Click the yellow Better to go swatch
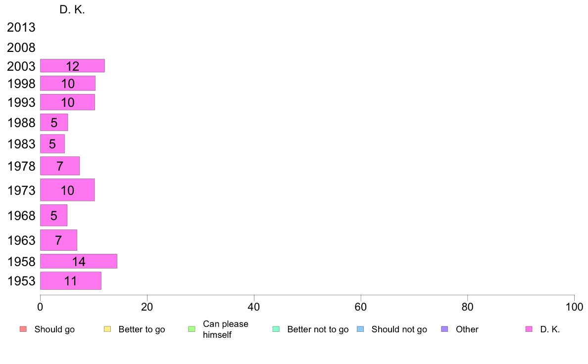The height and width of the screenshot is (364, 588). pos(107,329)
